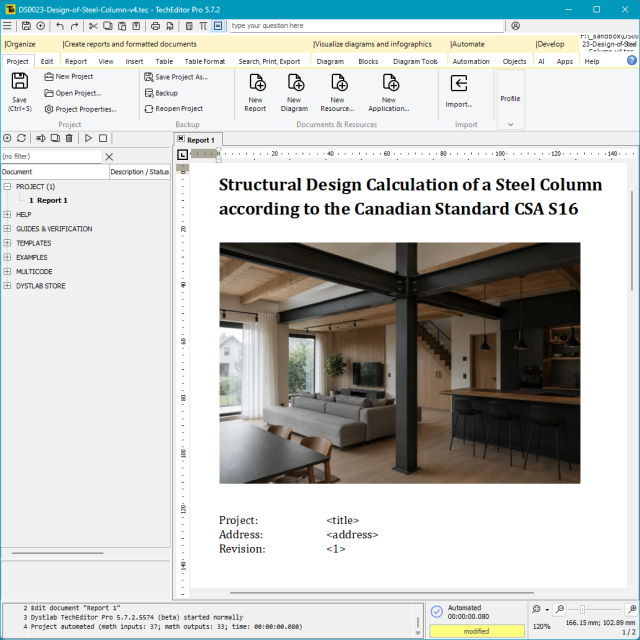
Task: Click the steel column cover image
Action: [x=400, y=363]
